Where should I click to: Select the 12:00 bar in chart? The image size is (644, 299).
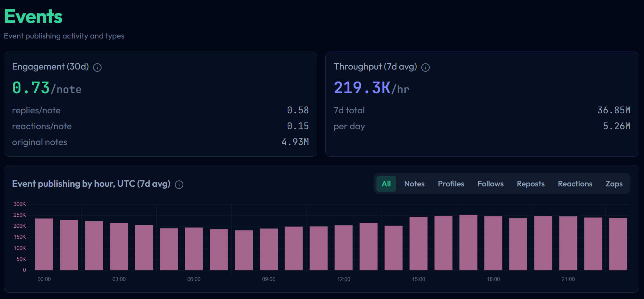tap(344, 247)
